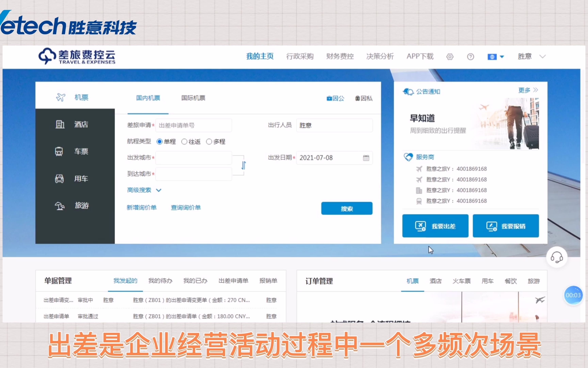Image resolution: width=588 pixels, height=368 pixels.
Task: Click the settings gear icon in top navigation
Action: [450, 57]
